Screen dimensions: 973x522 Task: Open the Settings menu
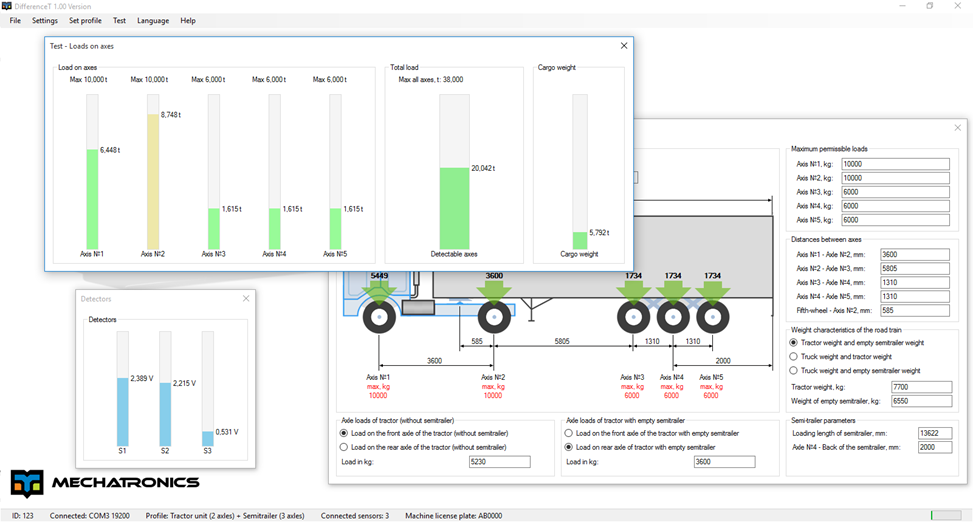point(44,20)
